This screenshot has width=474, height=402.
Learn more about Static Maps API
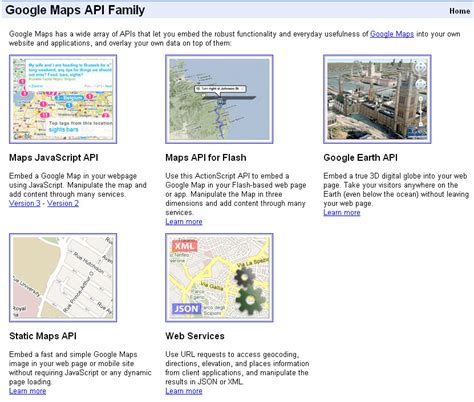click(28, 391)
